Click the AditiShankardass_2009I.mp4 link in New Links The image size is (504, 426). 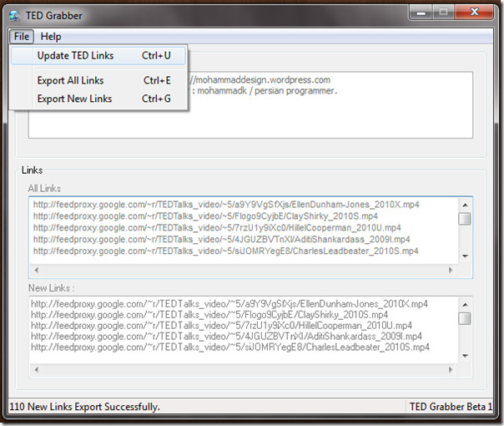pos(226,337)
